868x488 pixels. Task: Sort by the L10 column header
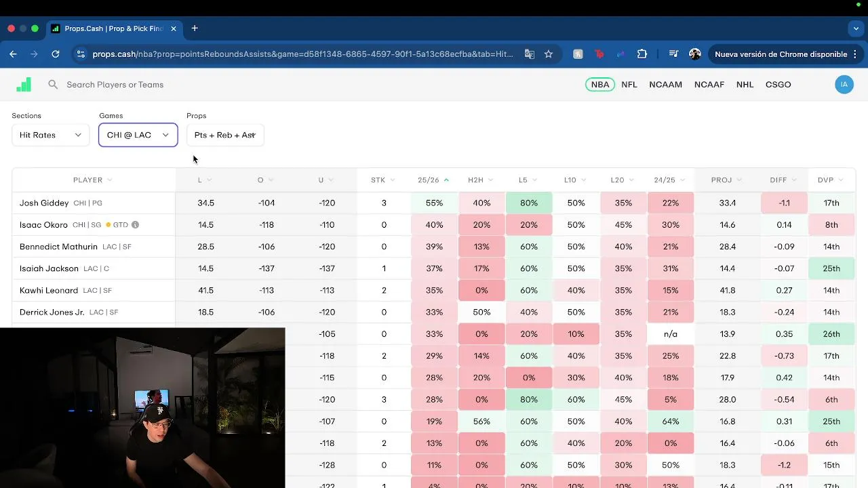[x=575, y=180]
